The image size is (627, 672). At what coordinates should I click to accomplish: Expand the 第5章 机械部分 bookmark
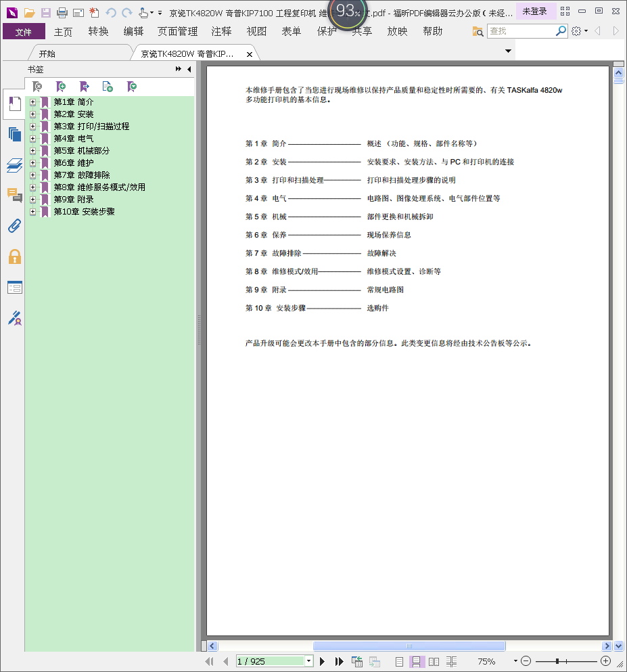point(32,151)
